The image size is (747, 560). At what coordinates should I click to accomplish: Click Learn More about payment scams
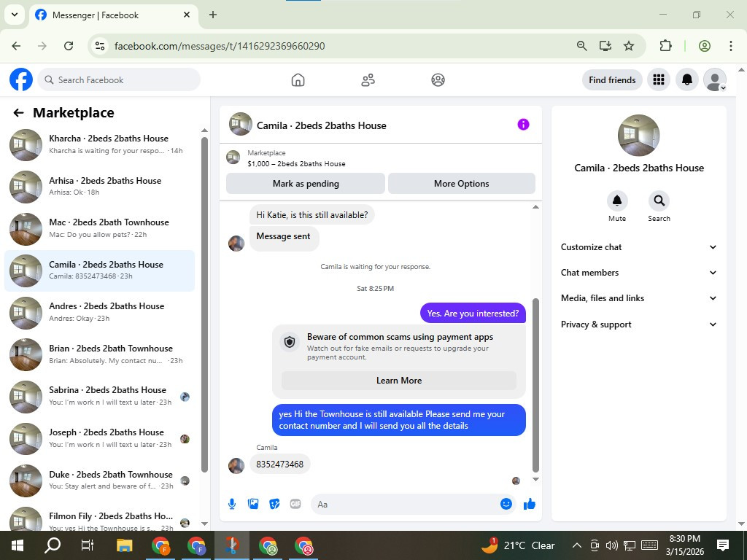coord(399,381)
